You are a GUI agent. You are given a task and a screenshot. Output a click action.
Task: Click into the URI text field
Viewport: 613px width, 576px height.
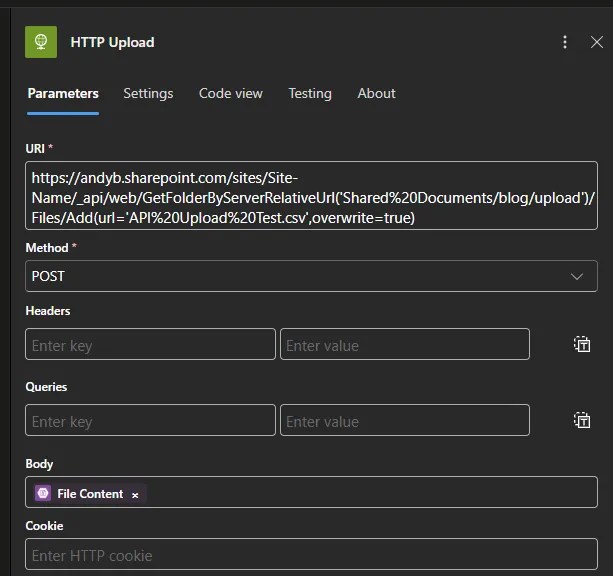pos(311,196)
